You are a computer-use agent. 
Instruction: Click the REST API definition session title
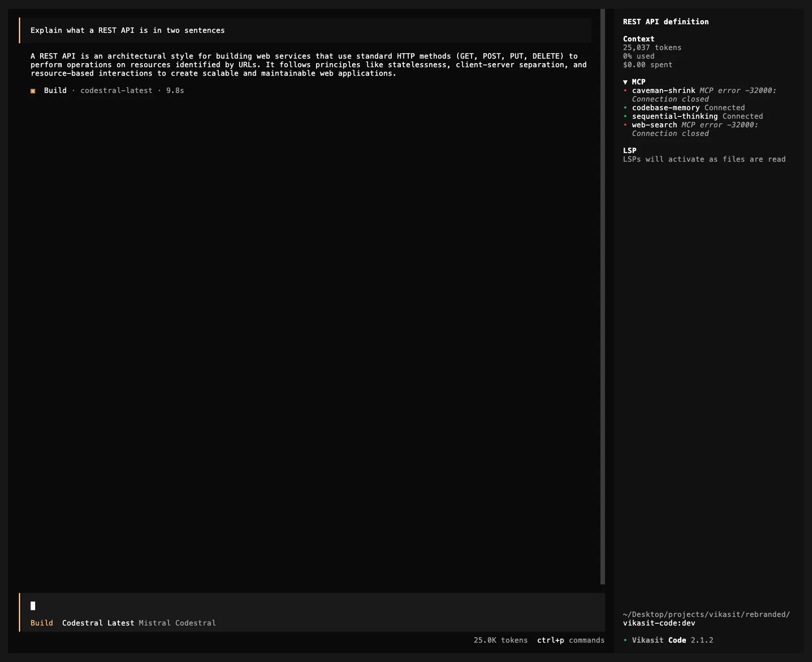tap(666, 22)
